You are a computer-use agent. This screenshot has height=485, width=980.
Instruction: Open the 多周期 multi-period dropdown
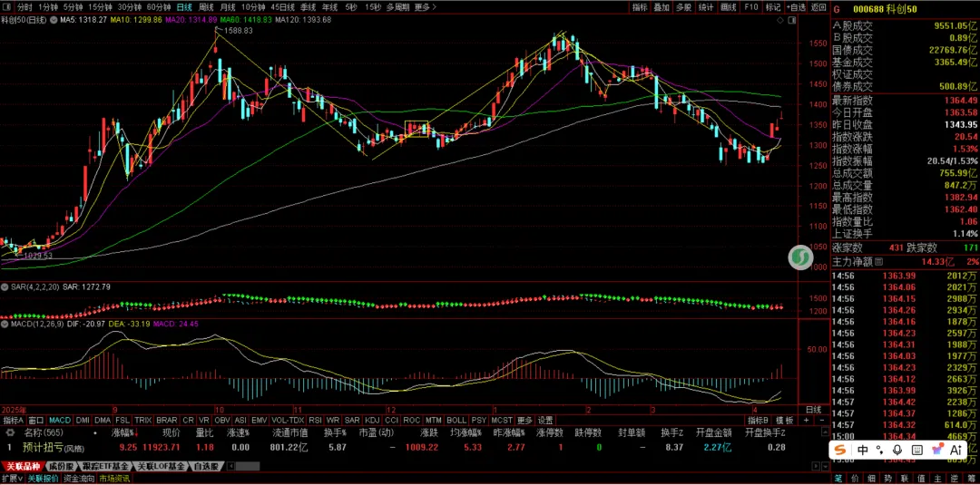[398, 7]
